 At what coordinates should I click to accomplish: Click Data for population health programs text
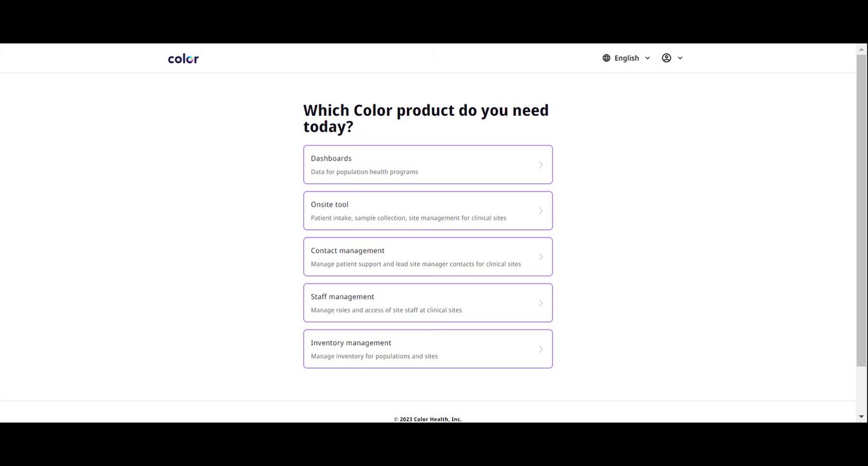click(x=364, y=172)
